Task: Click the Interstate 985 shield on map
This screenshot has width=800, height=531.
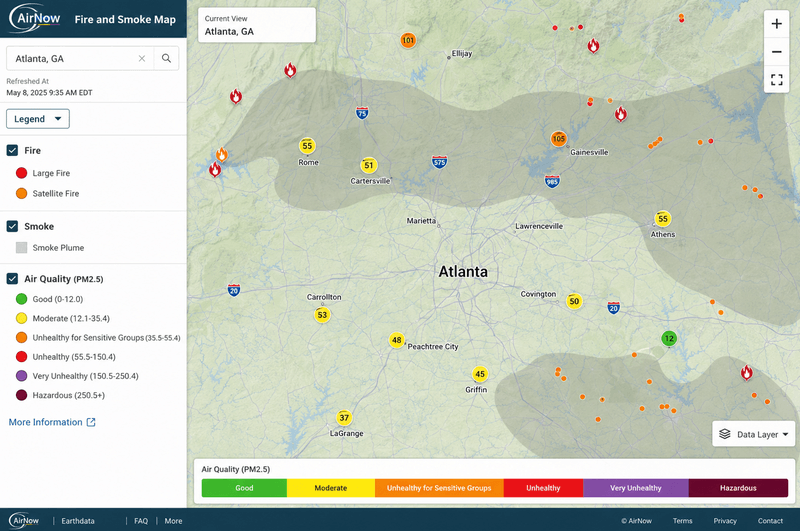Action: click(552, 181)
